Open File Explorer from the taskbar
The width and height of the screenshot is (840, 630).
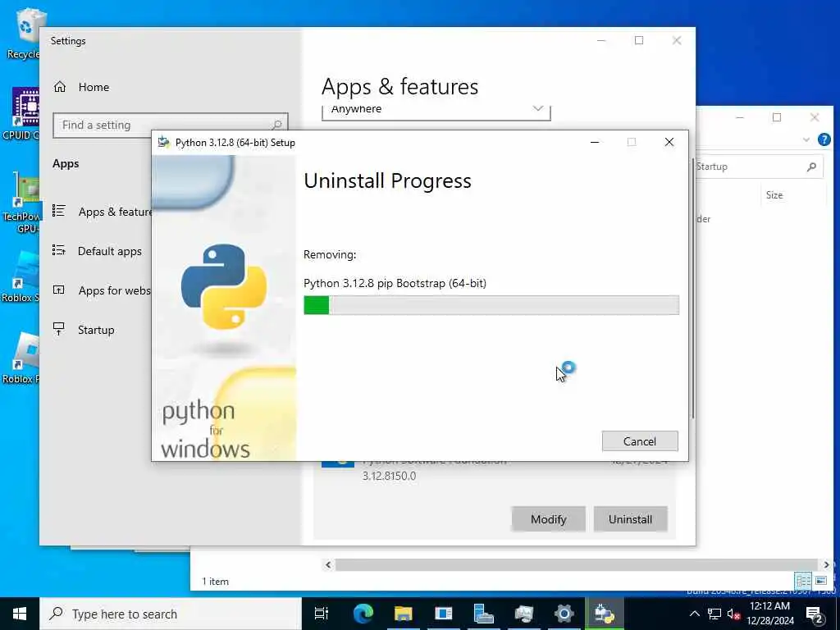(403, 614)
